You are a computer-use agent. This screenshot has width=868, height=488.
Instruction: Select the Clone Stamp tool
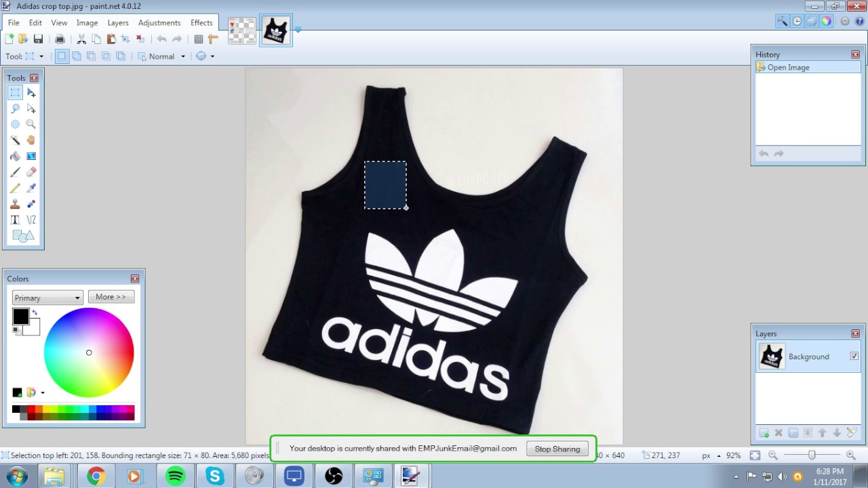(x=15, y=204)
